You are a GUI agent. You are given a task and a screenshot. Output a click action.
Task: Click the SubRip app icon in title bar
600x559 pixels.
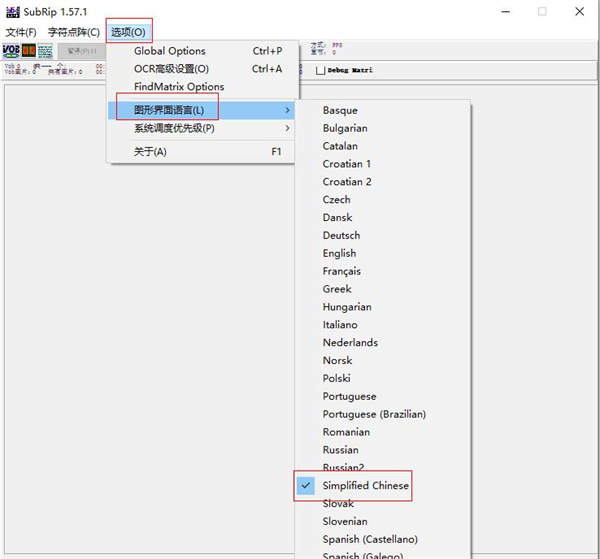(13, 12)
